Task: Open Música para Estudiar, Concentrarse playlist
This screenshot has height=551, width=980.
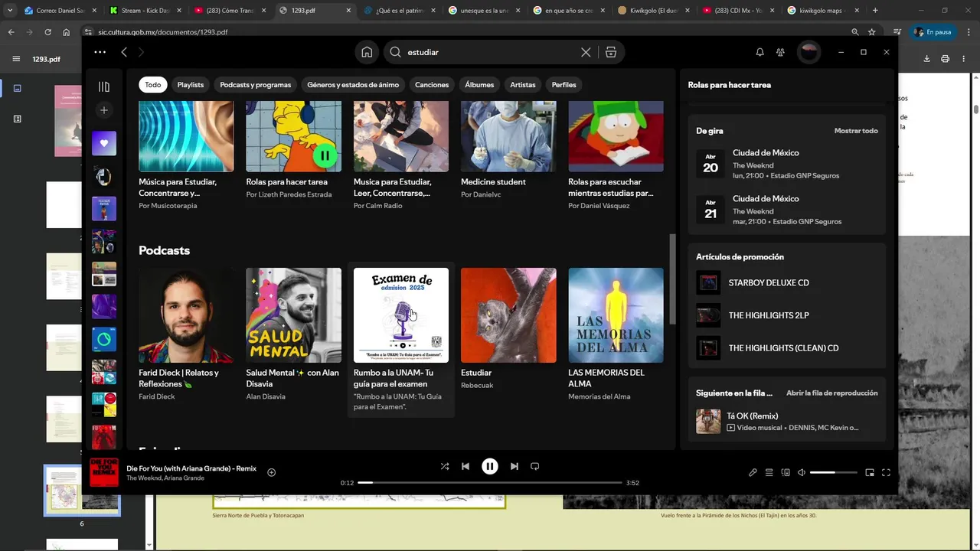Action: pos(186,155)
